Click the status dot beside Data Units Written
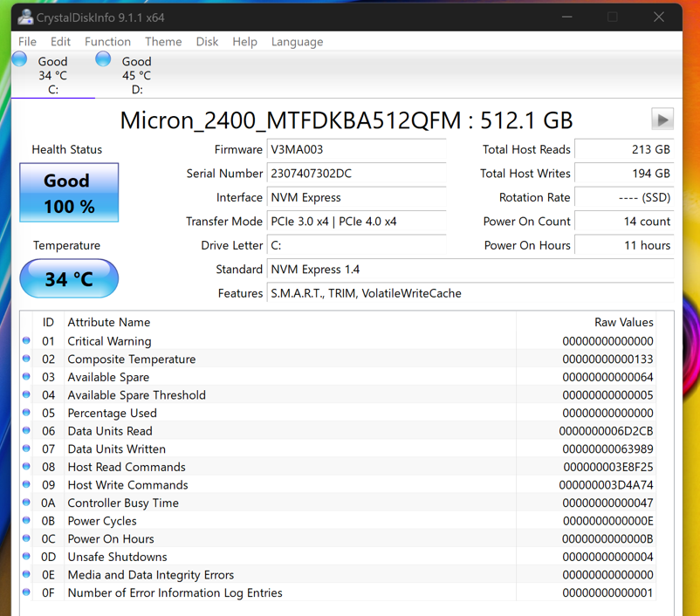 26,448
